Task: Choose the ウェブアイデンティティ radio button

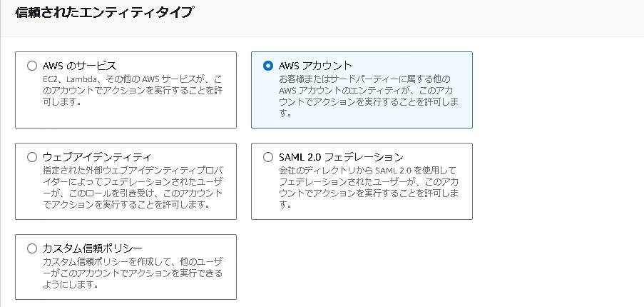Action: coord(31,157)
